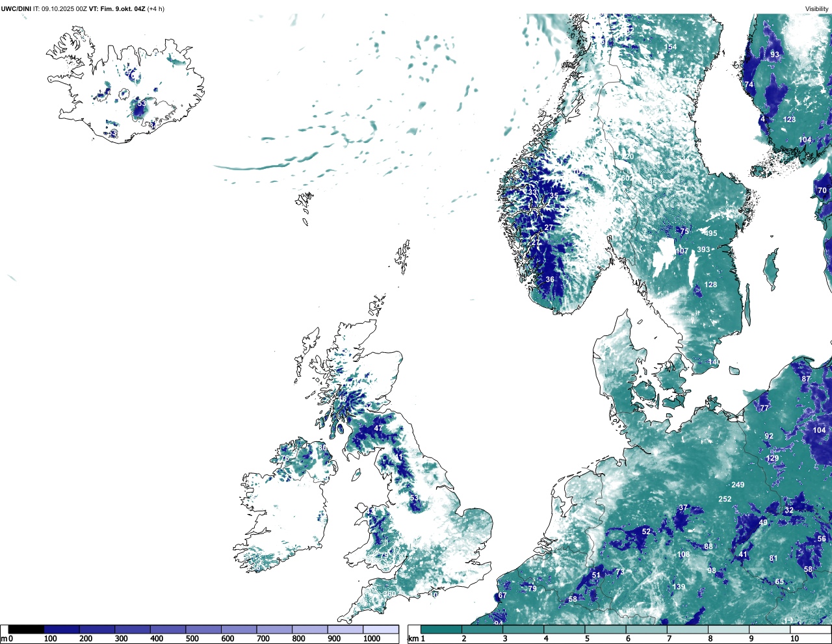
Task: Click the 41 value over the Czech border
Action: click(743, 554)
